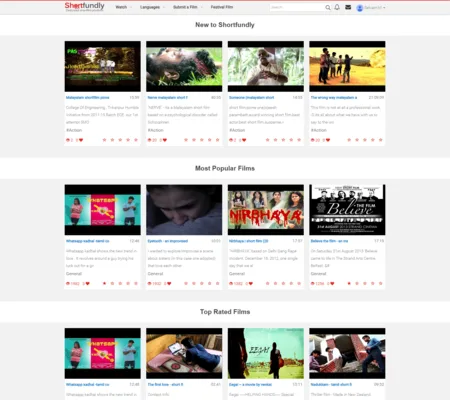Viewport: 450px width, 400px height.
Task: Open The wrong way malayalam link
Action: click(x=334, y=98)
